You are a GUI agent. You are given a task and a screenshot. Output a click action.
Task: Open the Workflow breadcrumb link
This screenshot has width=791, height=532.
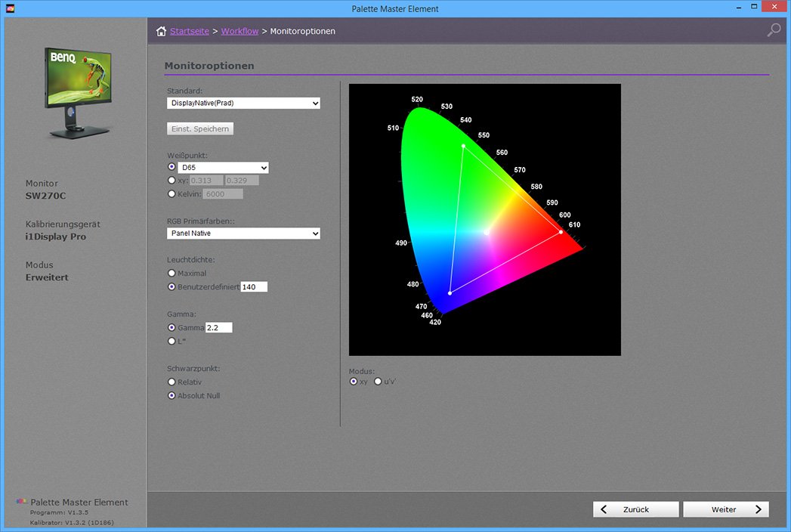click(239, 31)
